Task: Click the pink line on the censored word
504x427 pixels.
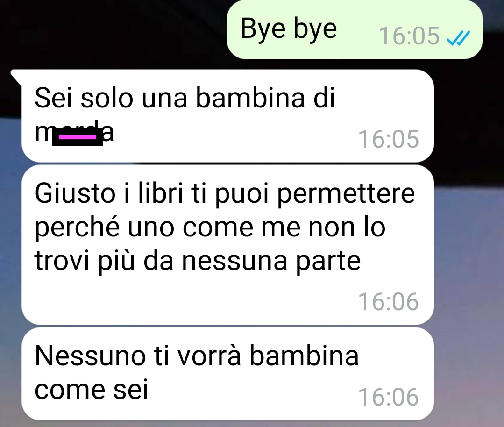Action: (x=78, y=137)
